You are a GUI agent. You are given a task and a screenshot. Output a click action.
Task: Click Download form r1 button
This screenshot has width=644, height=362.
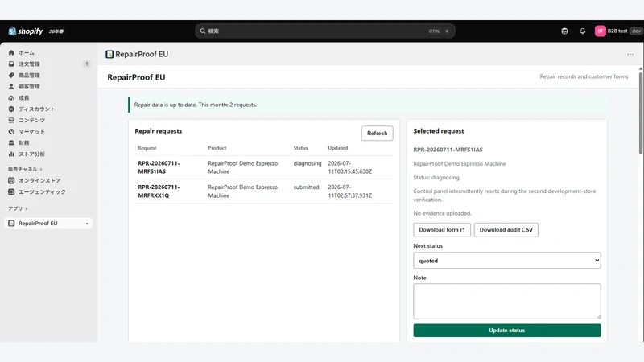pyautogui.click(x=442, y=230)
